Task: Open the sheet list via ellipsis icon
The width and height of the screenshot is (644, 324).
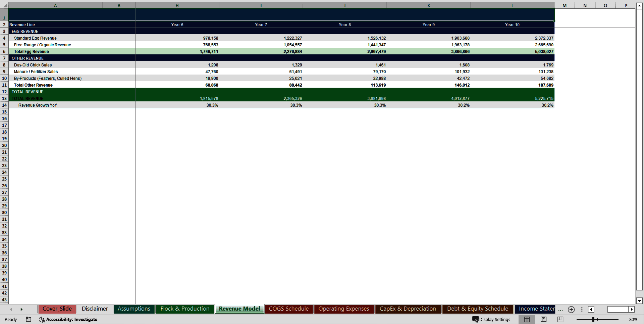Action: pyautogui.click(x=560, y=310)
